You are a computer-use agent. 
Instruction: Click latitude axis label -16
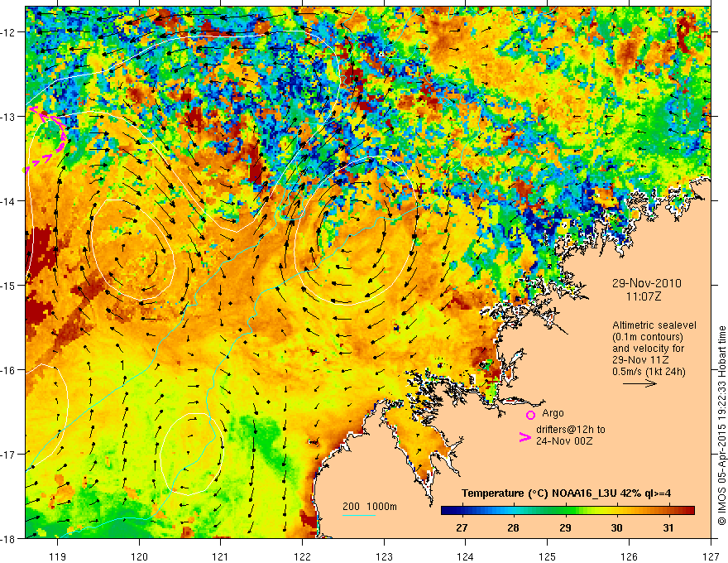(x=9, y=370)
